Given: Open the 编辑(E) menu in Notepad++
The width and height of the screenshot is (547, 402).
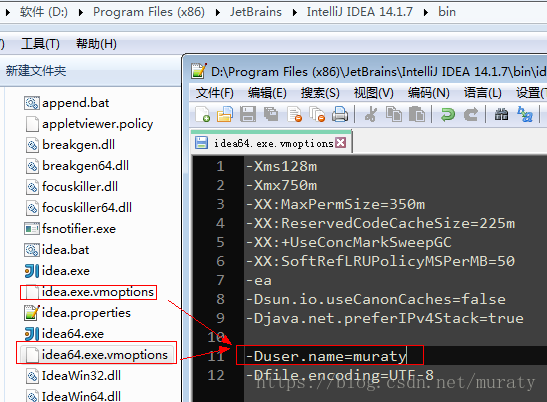Looking at the screenshot, I should [267, 93].
